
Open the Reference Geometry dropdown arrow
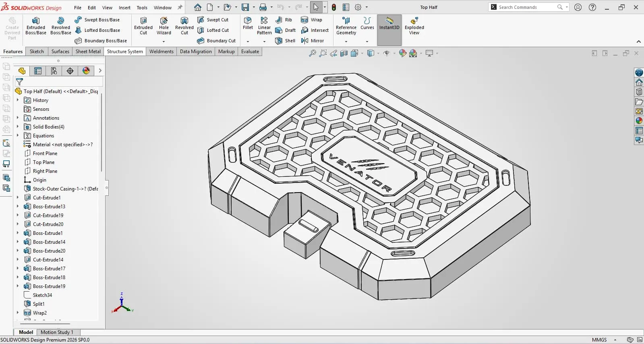click(346, 41)
